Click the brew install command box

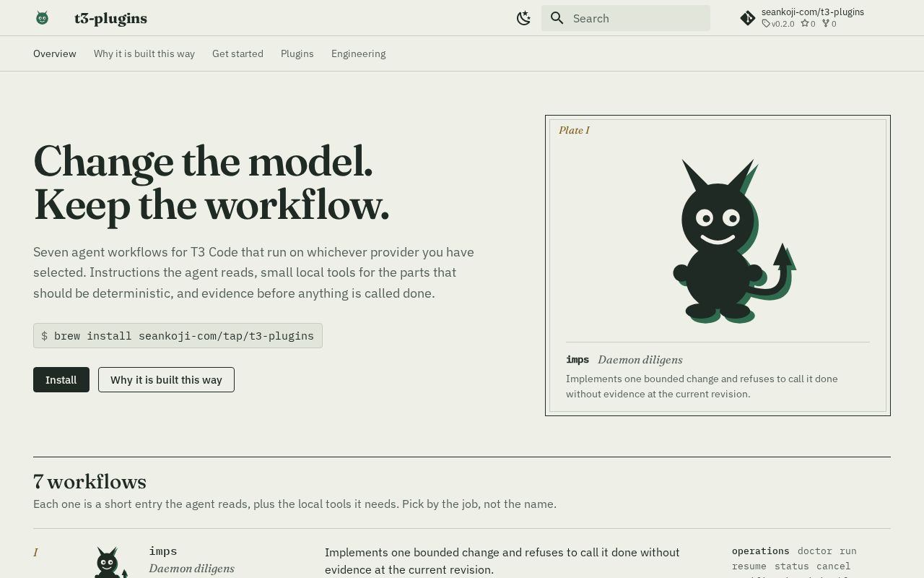178,336
